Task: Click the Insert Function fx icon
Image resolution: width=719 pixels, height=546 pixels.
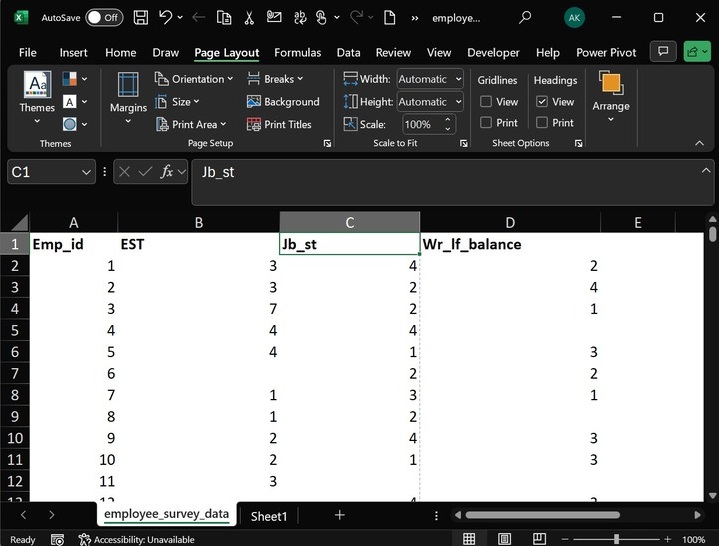Action: [167, 172]
